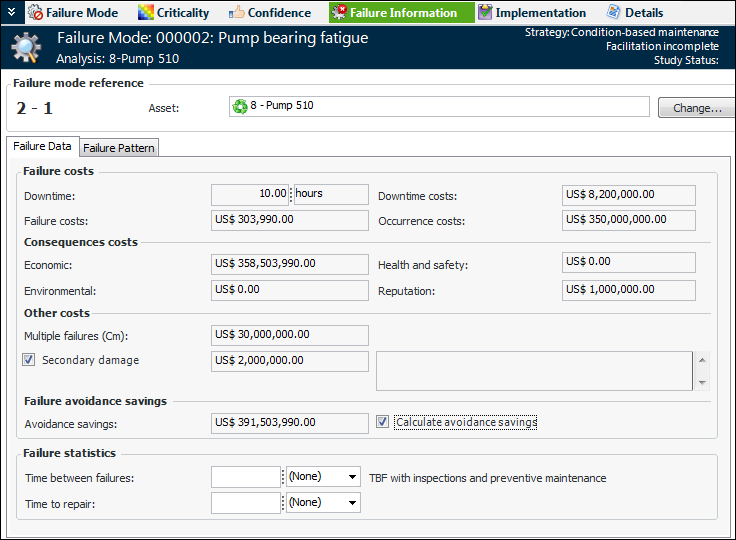This screenshot has width=736, height=540.
Task: Click the Asset 8 - Pump 510 field
Action: coord(439,107)
